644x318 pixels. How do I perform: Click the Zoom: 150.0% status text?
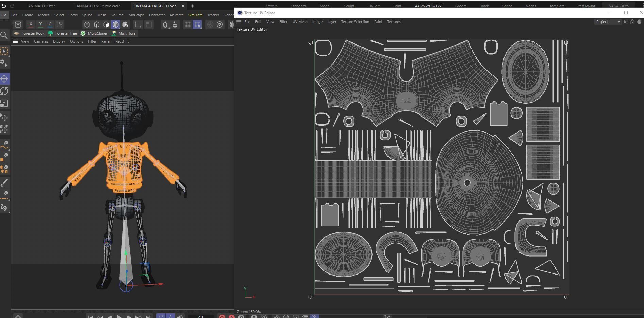click(249, 312)
